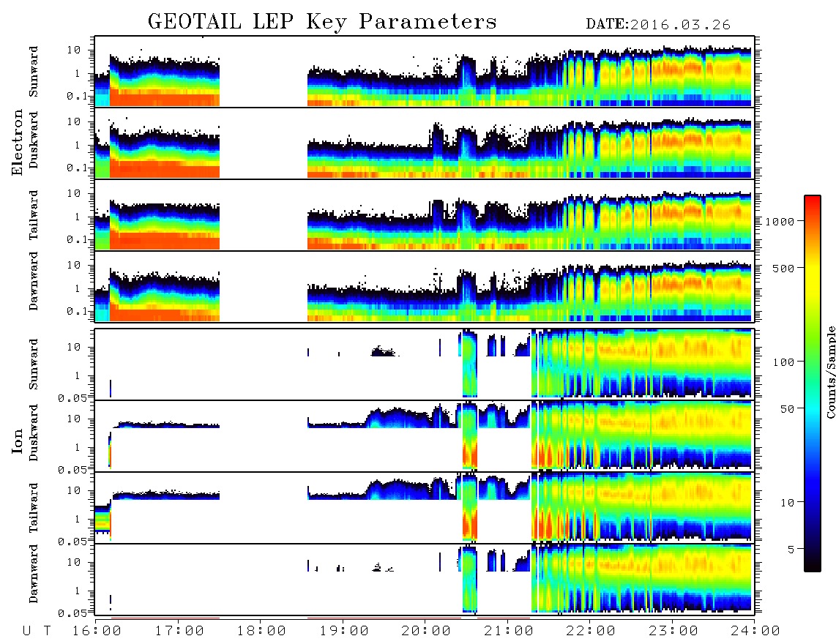The width and height of the screenshot is (836, 644).
Task: Click the 'U T' axis label
Action: (37, 632)
